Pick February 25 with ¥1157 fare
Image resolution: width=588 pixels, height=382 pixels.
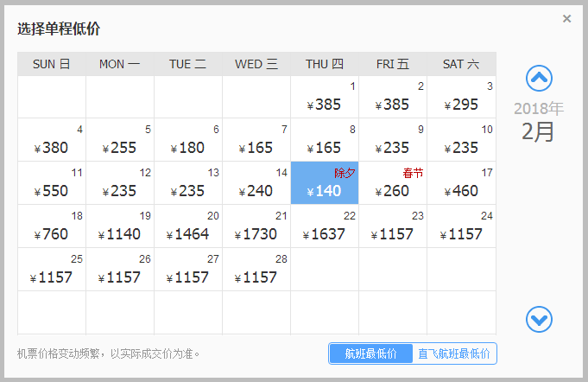coord(52,270)
